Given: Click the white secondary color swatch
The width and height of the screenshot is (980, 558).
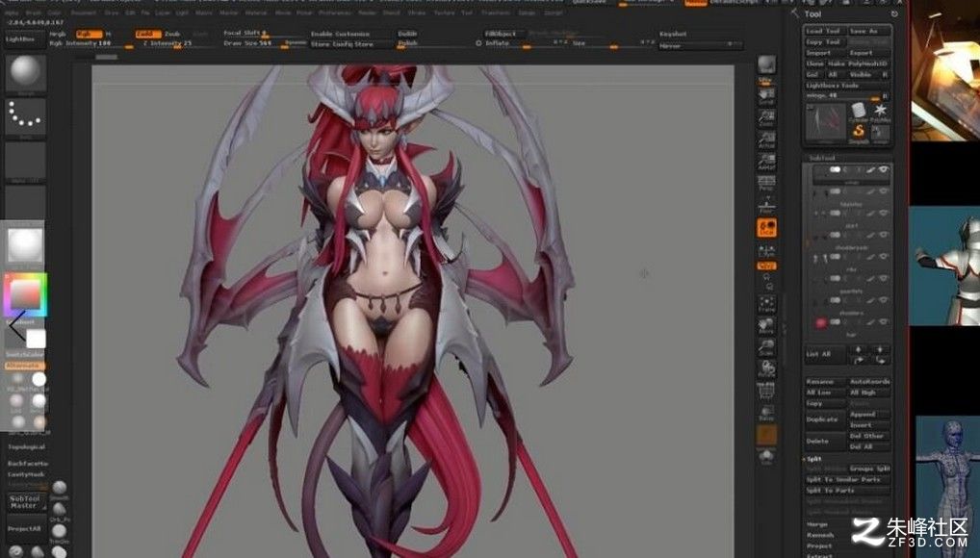Looking at the screenshot, I should [37, 340].
